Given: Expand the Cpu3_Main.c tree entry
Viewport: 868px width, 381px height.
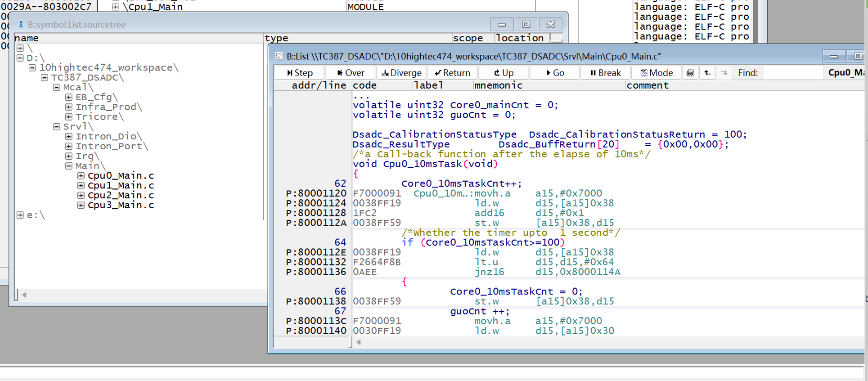Looking at the screenshot, I should coord(81,205).
